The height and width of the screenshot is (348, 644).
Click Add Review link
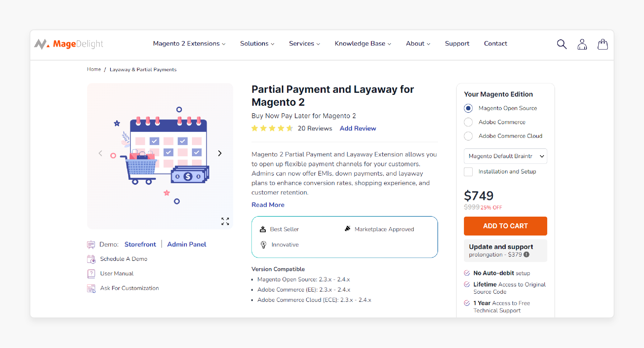[x=357, y=128]
